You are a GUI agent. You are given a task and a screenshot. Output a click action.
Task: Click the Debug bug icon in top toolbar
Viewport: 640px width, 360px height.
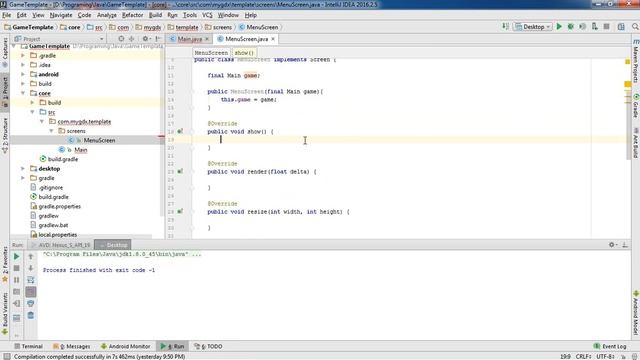(571, 27)
